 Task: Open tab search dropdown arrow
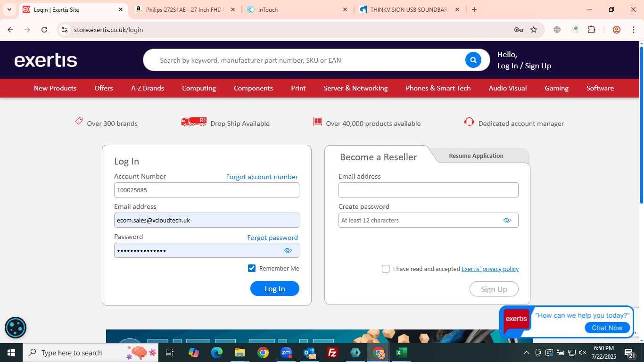(x=9, y=9)
